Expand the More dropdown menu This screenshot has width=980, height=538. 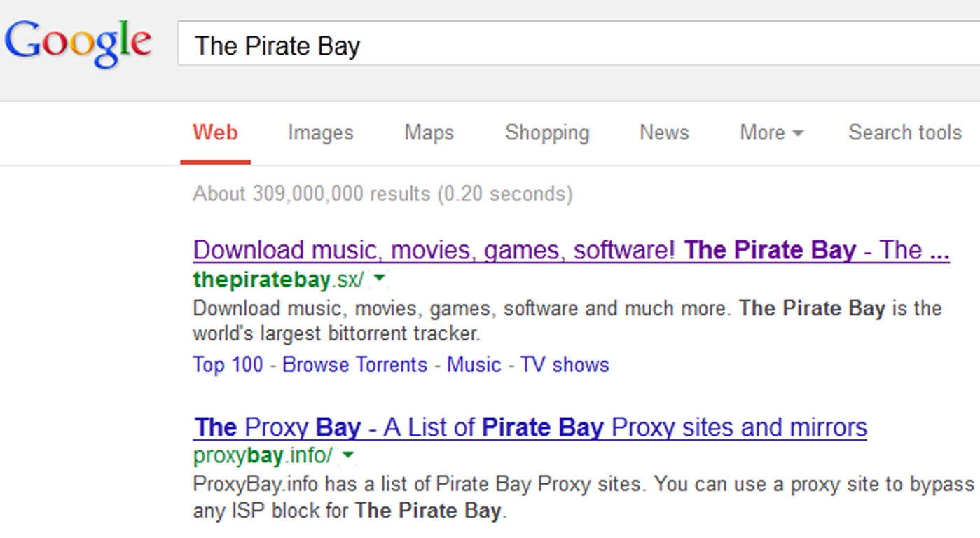click(x=771, y=132)
